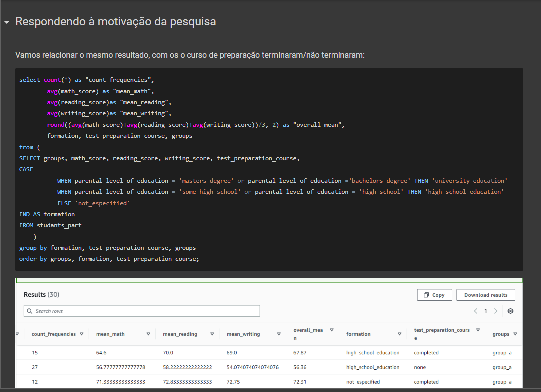Download the query results
Screen dimensions: 541x392
(x=486, y=295)
